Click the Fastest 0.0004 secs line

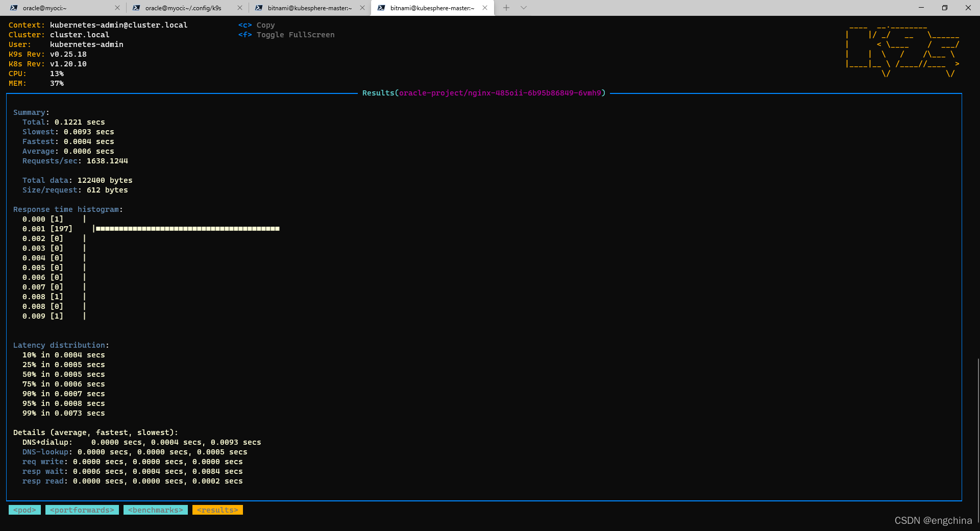coord(68,141)
